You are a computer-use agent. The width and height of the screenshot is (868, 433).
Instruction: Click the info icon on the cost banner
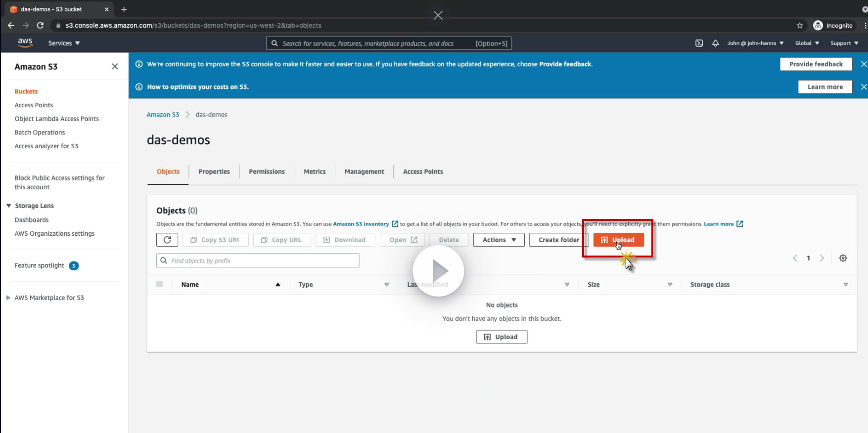click(139, 87)
